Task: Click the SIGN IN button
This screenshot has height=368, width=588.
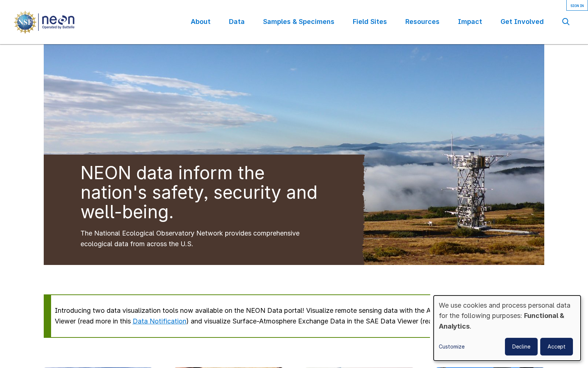Action: 577,6
